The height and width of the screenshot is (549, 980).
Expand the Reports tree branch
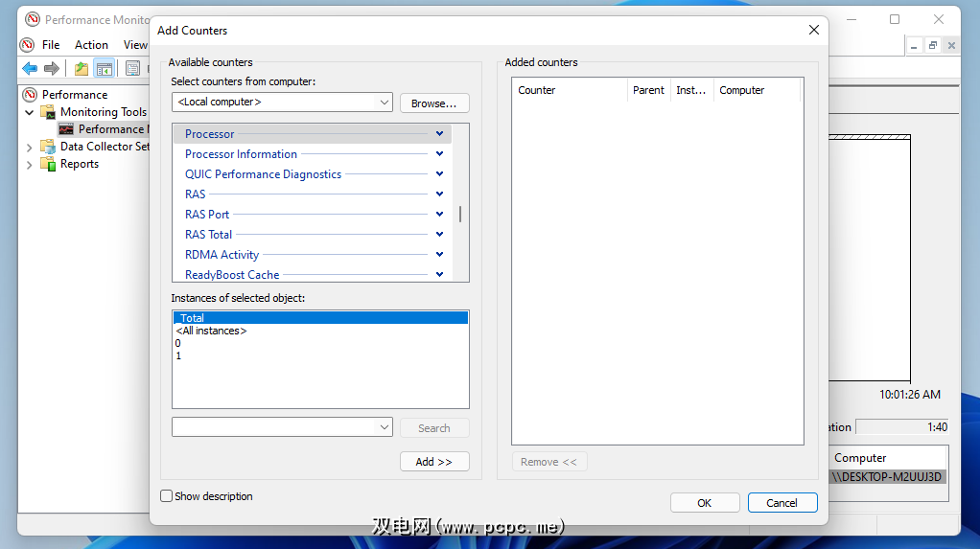click(29, 165)
